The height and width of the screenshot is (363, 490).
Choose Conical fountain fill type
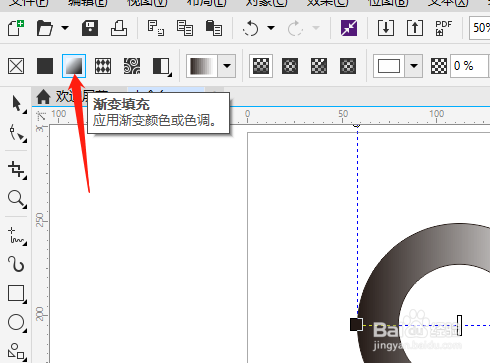pos(319,66)
